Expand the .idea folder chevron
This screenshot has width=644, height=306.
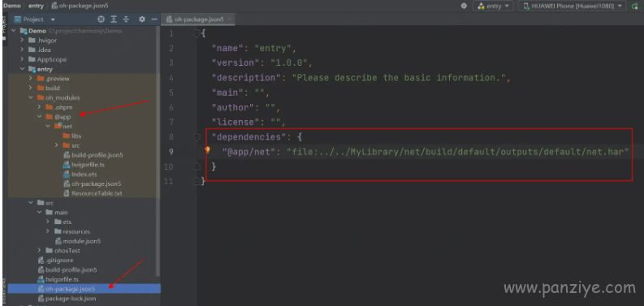(x=22, y=50)
